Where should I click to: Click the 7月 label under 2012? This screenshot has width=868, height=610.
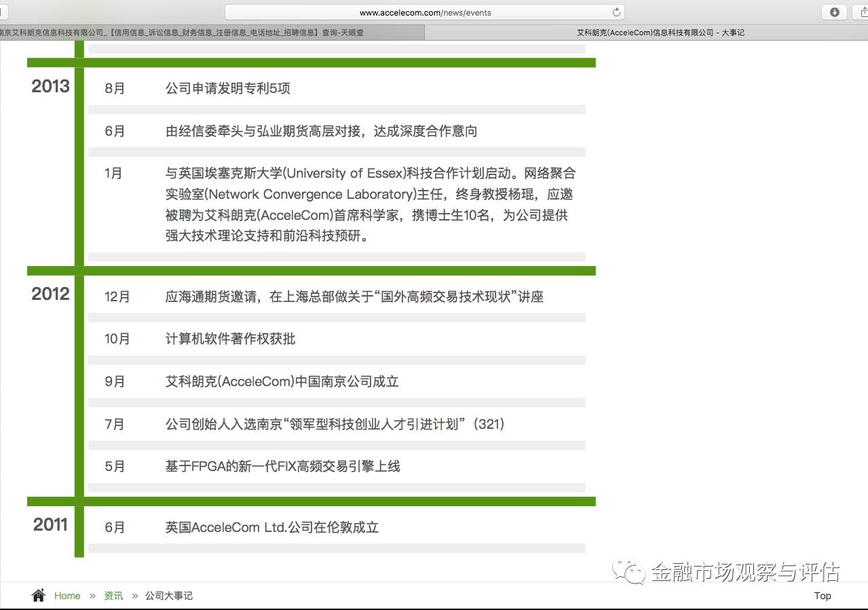115,424
